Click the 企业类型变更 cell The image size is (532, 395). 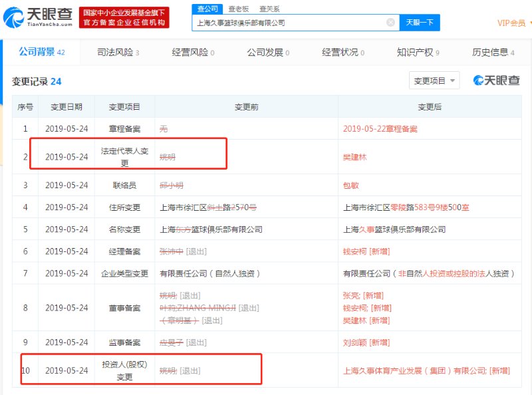124,273
